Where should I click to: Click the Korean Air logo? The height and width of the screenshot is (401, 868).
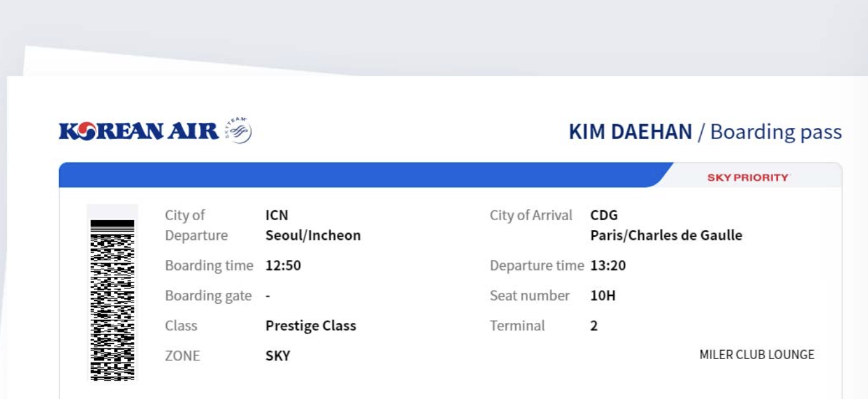tap(139, 131)
